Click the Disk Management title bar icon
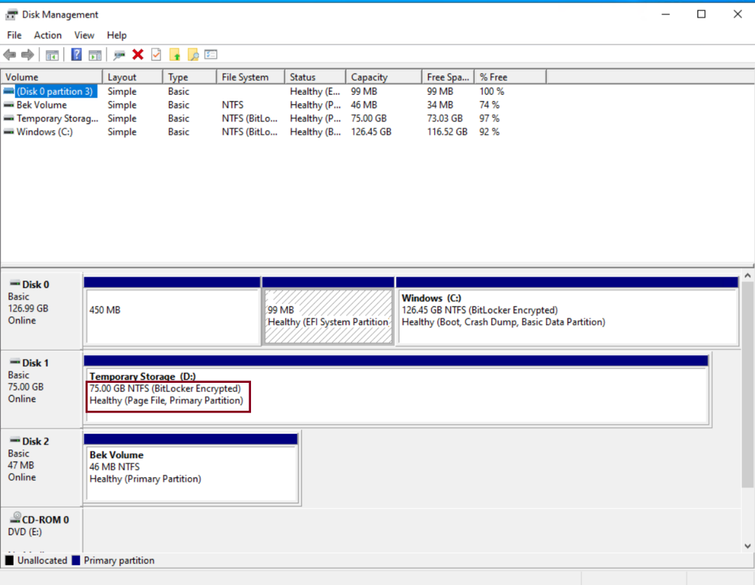Image resolution: width=755 pixels, height=585 pixels. pyautogui.click(x=12, y=15)
